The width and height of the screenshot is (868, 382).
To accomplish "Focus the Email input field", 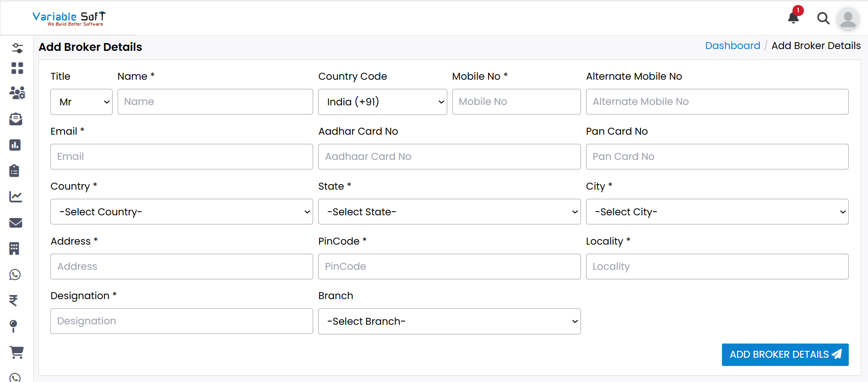I will [181, 157].
